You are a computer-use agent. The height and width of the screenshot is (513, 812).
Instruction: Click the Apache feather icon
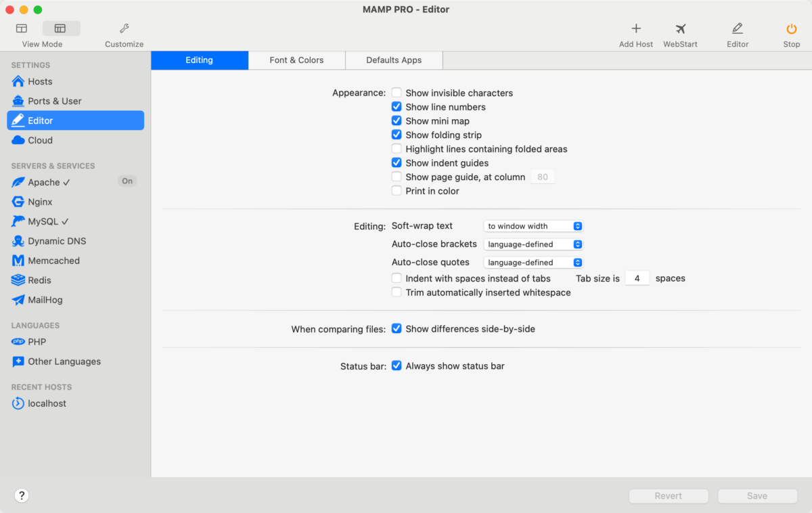pyautogui.click(x=18, y=182)
